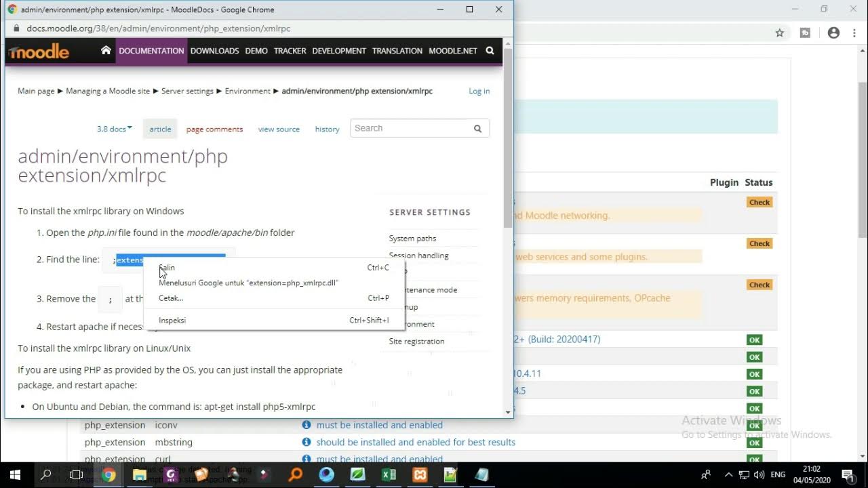Open the three-dot Chrome menu in background window

click(x=853, y=33)
